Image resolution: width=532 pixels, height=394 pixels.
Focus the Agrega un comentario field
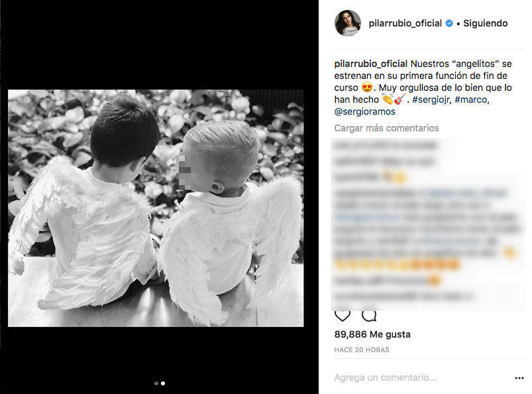click(x=421, y=377)
